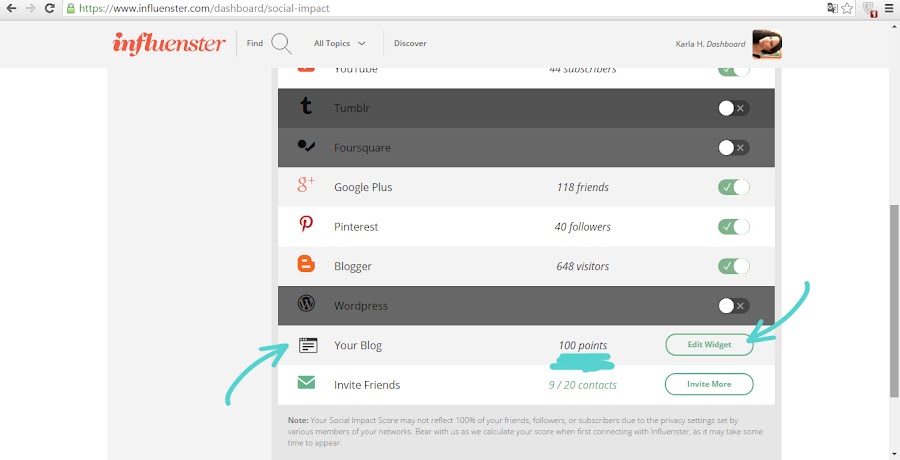Click the Find magnifying glass icon
The height and width of the screenshot is (460, 900).
[281, 43]
